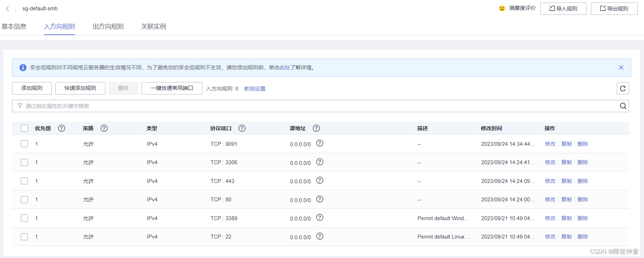Click the 'Permit default Wind…' description text

(x=443, y=218)
